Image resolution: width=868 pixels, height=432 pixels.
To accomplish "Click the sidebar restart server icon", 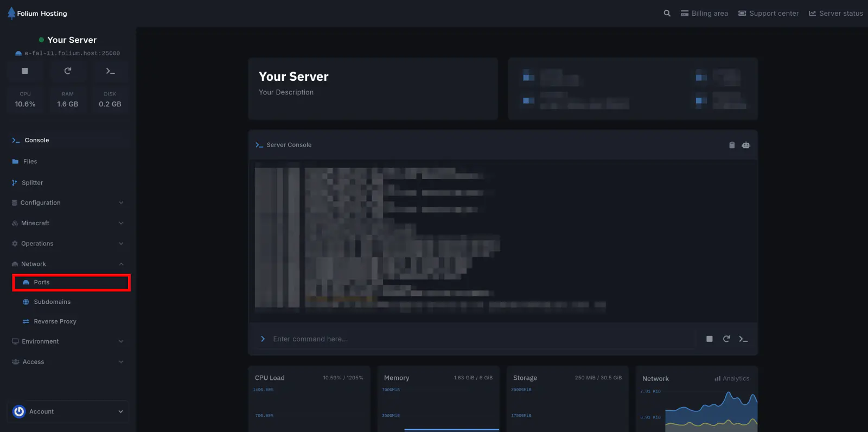I will coord(68,71).
